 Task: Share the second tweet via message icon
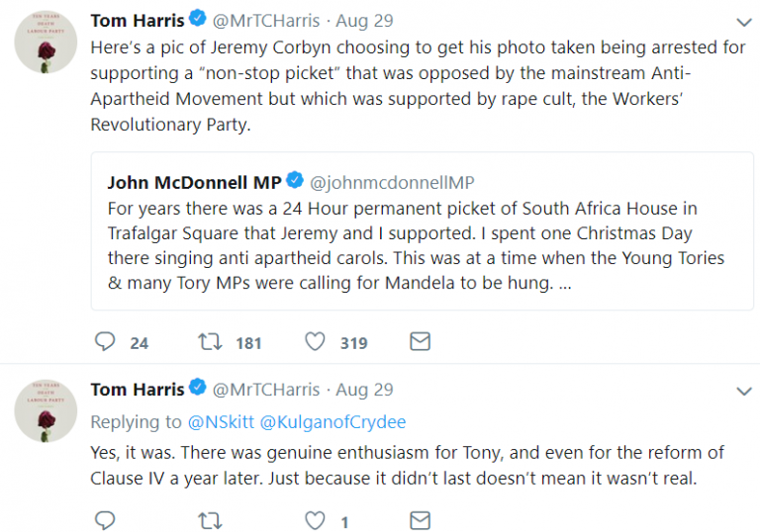click(420, 520)
